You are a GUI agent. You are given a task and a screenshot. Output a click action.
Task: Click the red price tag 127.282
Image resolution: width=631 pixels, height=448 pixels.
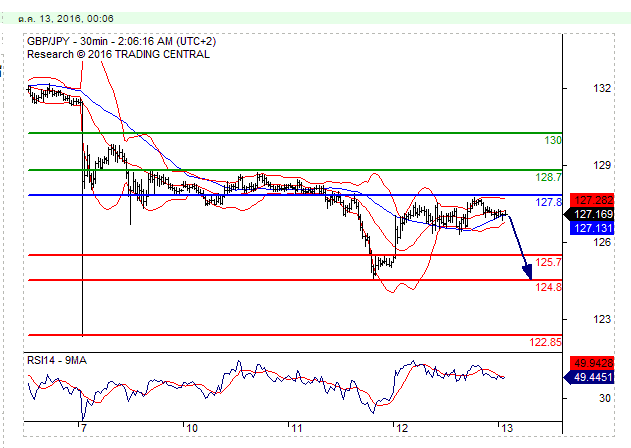tap(592, 200)
